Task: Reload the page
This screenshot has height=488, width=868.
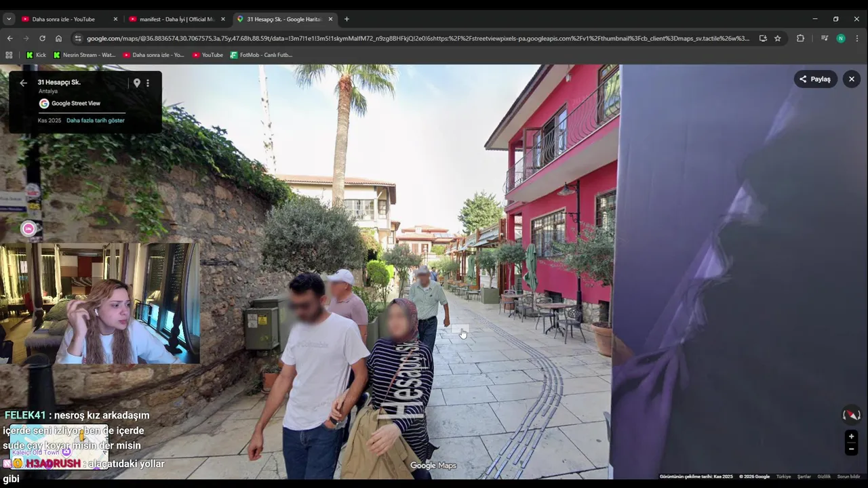Action: tap(42, 39)
